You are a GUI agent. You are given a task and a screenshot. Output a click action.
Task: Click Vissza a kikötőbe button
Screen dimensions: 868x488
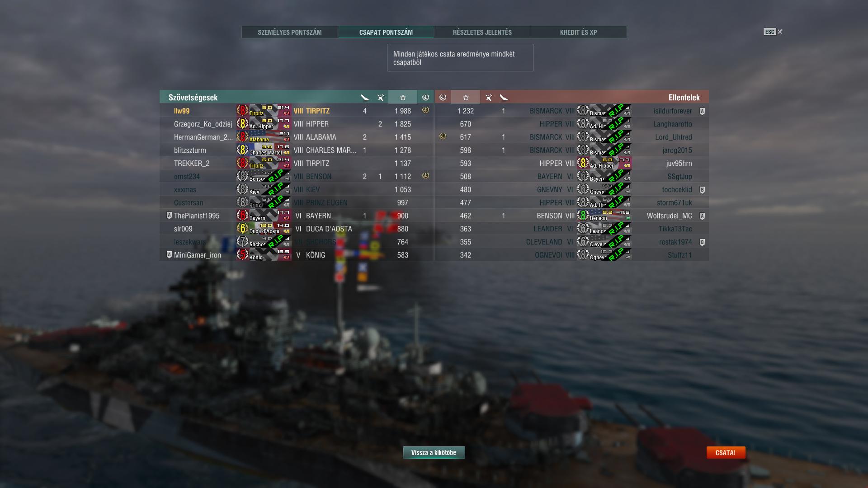434,452
